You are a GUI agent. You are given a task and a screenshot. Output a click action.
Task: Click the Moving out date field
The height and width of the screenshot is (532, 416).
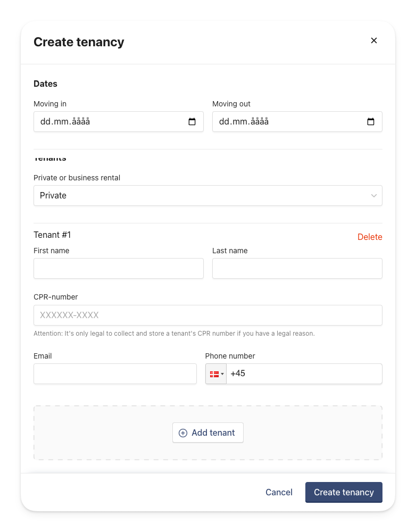tap(297, 121)
